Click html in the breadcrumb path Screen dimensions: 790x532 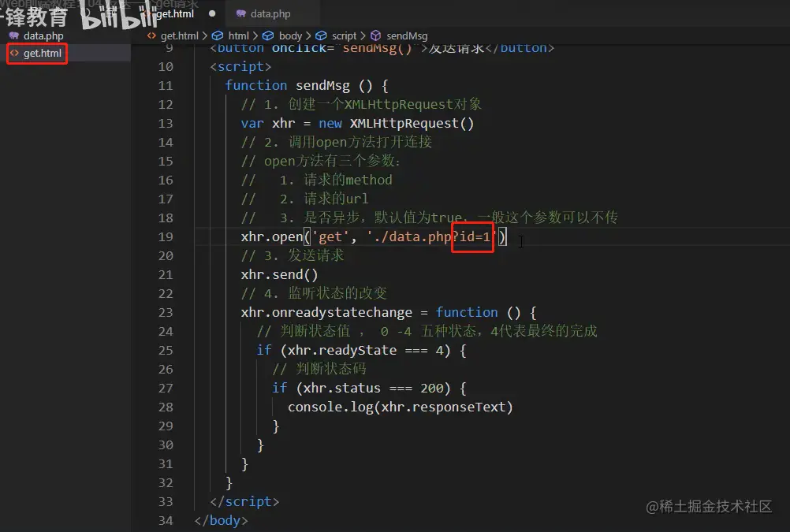click(238, 35)
